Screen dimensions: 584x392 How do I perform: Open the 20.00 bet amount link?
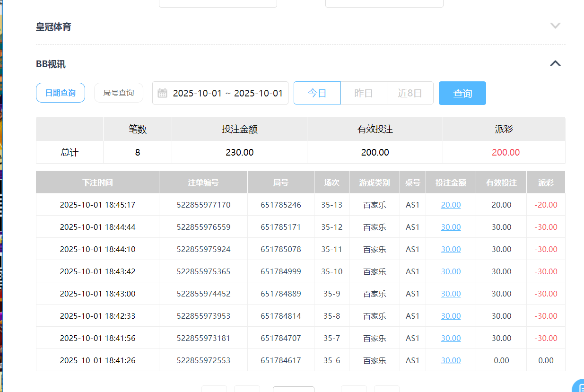(x=451, y=205)
